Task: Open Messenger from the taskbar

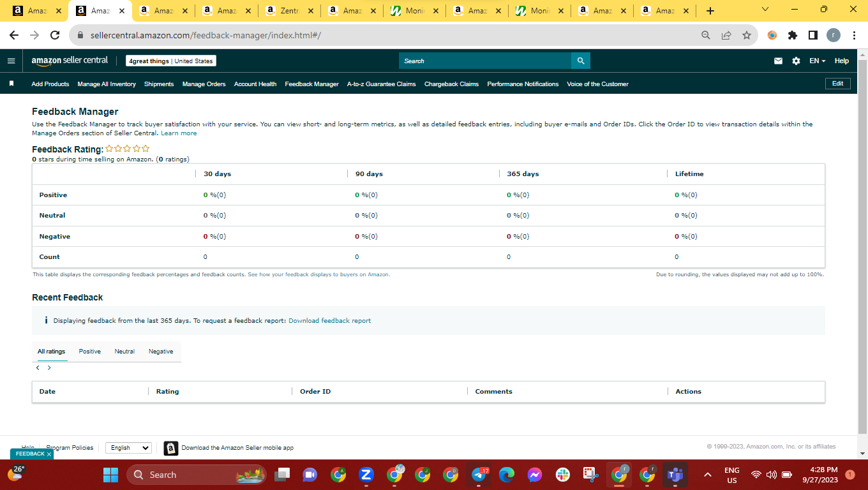Action: click(535, 475)
